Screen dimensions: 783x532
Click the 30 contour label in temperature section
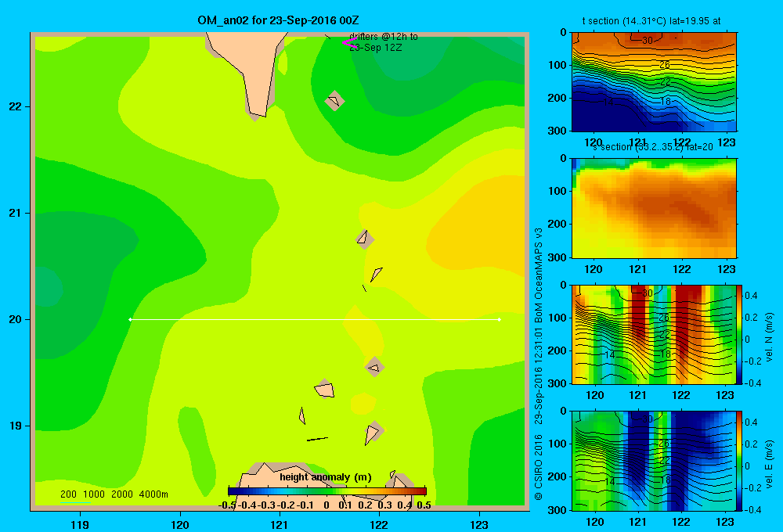[648, 41]
